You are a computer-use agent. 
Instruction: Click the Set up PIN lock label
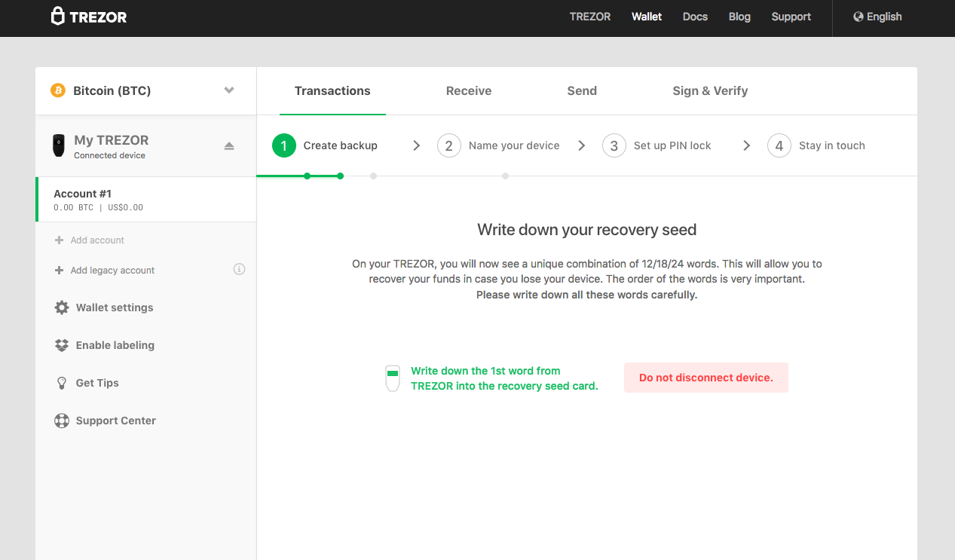pos(672,145)
